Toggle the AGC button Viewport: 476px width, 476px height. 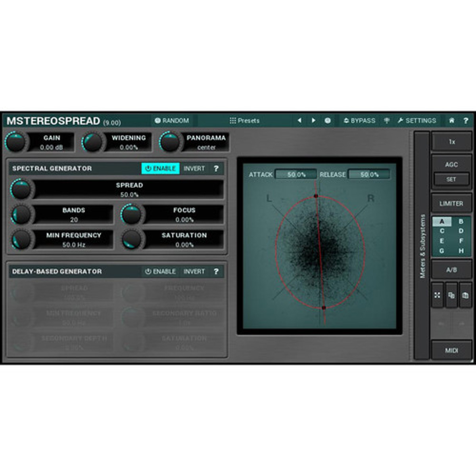click(451, 164)
